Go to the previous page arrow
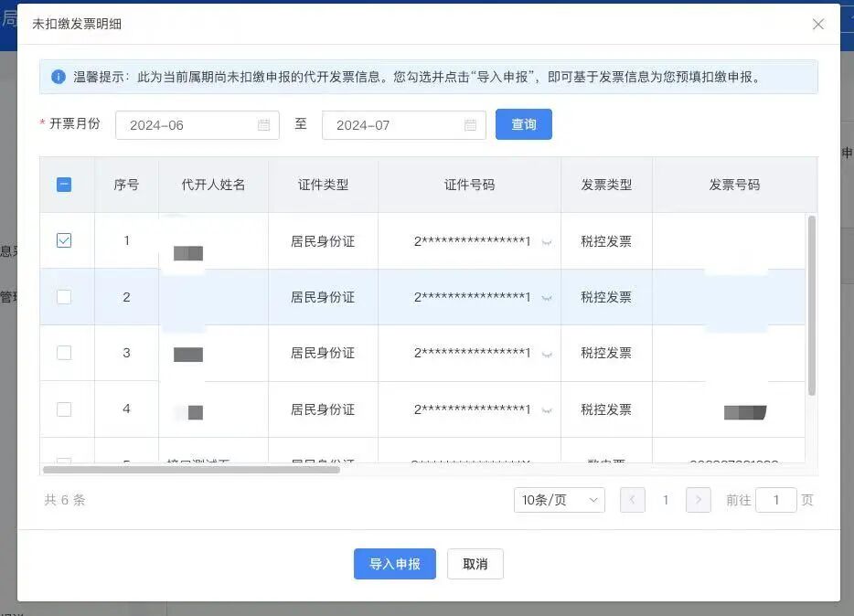854x616 pixels. click(x=633, y=500)
